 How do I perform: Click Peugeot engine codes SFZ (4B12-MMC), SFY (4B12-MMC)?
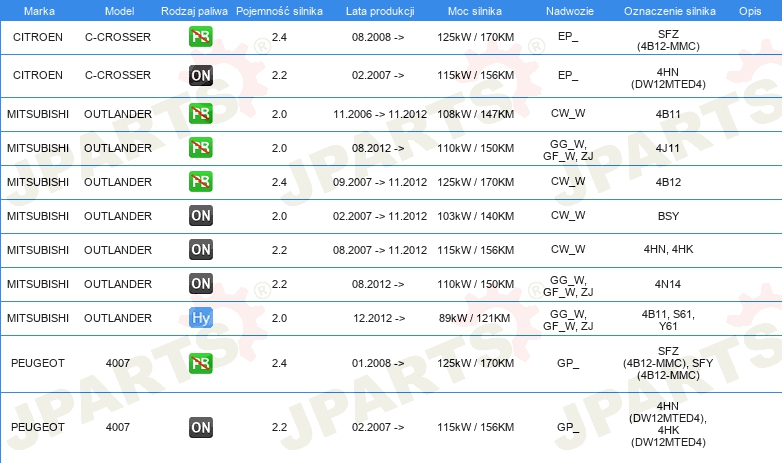click(668, 363)
